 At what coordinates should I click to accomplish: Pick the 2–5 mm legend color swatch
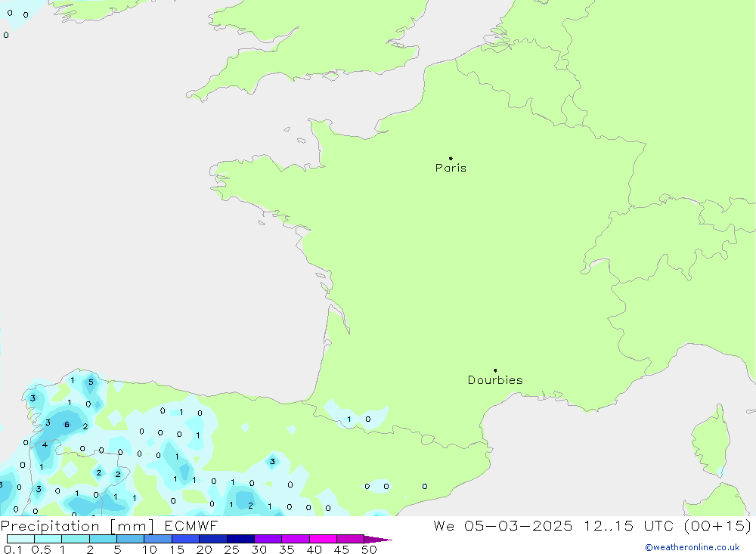tap(103, 539)
